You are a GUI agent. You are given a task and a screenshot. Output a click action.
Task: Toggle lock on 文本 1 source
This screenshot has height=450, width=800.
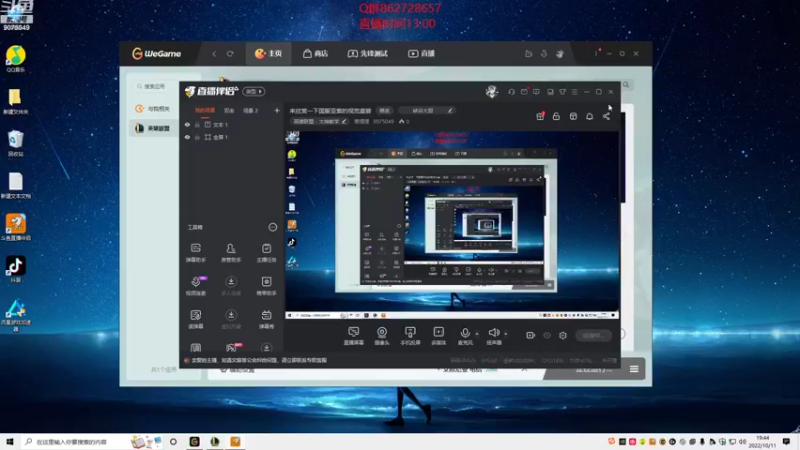tap(197, 124)
